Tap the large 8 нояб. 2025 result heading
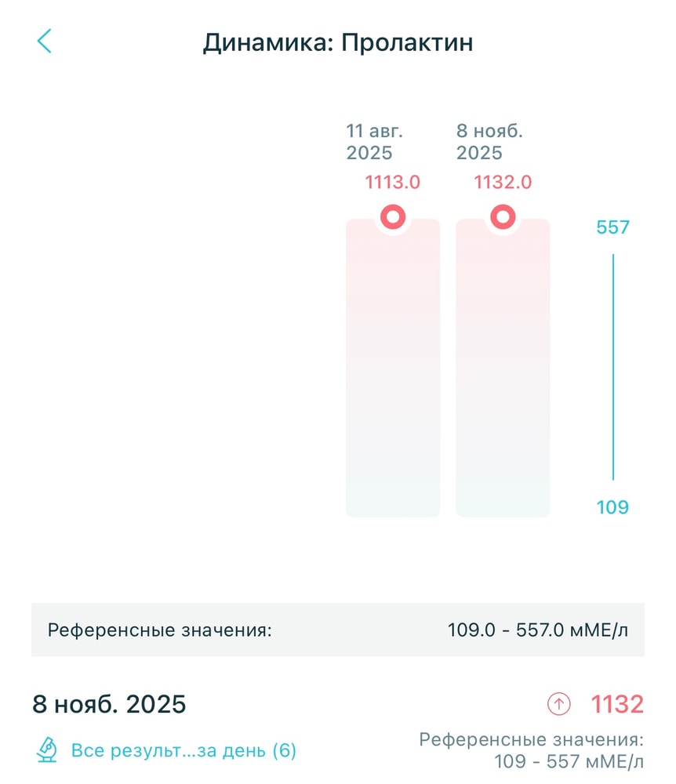This screenshot has width=676, height=784. click(x=109, y=704)
